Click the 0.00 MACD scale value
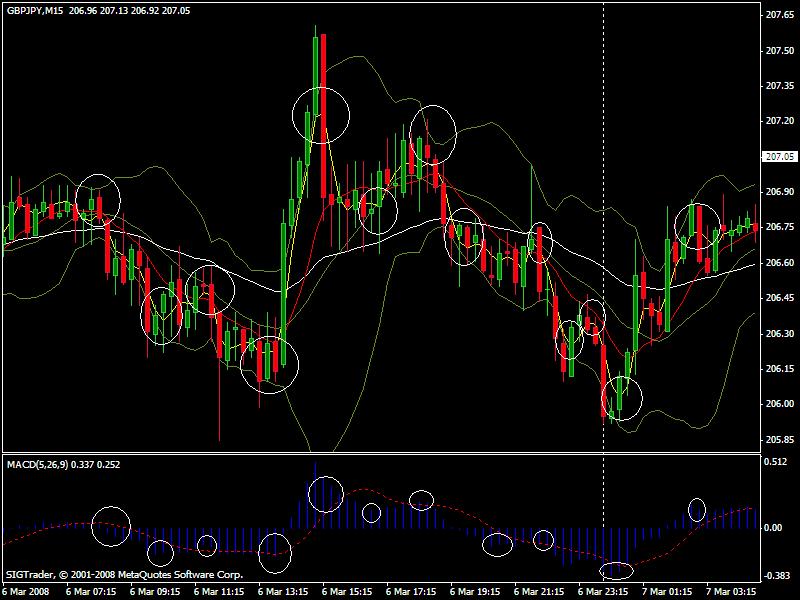800x600 pixels. point(773,528)
